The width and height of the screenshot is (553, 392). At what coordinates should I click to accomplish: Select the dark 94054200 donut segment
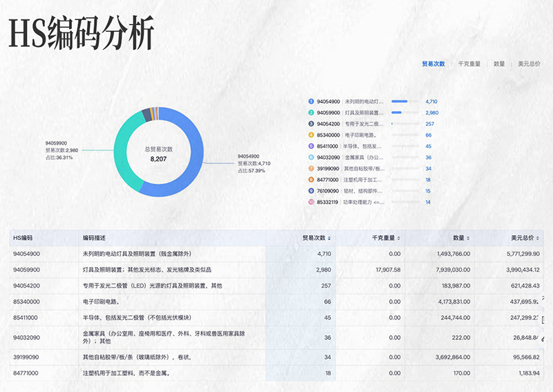[x=147, y=115]
